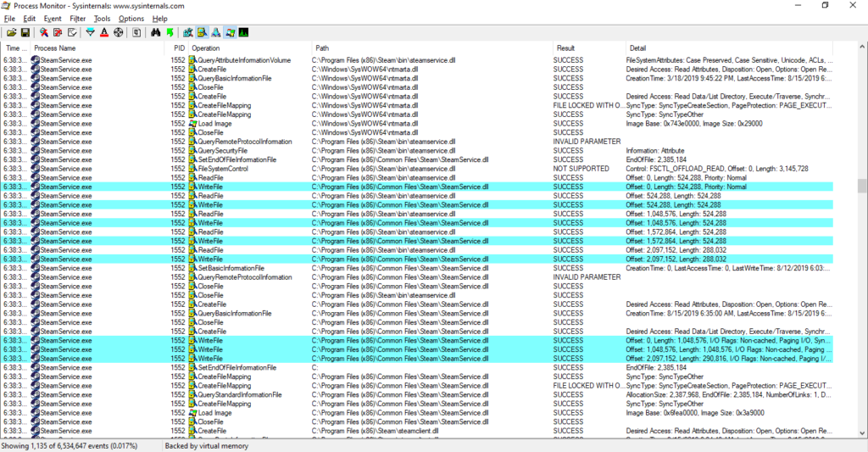
Task: Toggle event capture with the magnifier icon
Action: click(44, 33)
